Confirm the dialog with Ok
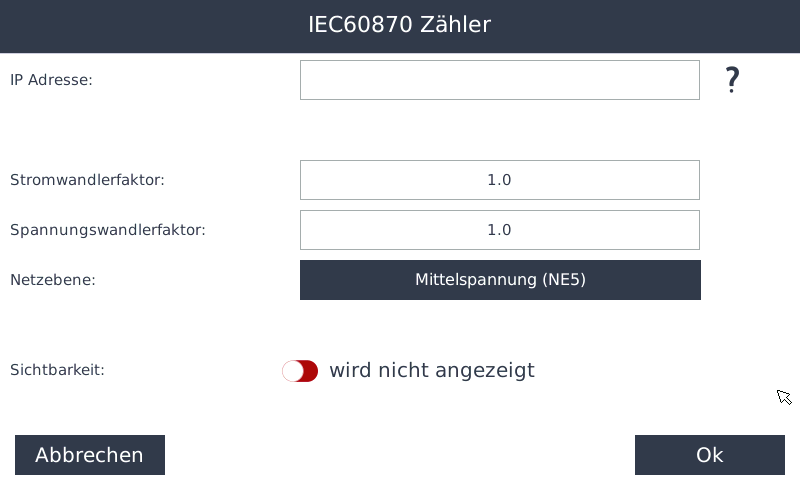The image size is (800, 480). coord(709,455)
